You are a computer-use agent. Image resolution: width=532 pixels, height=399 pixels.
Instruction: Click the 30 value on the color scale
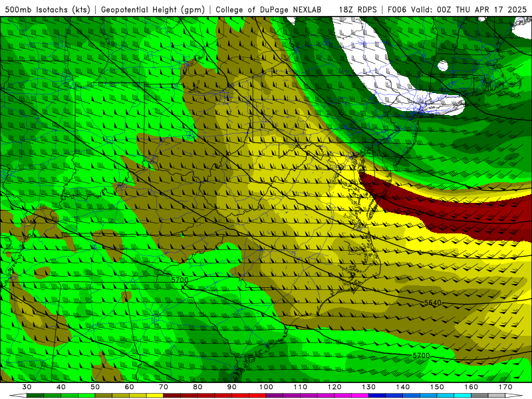(x=27, y=387)
